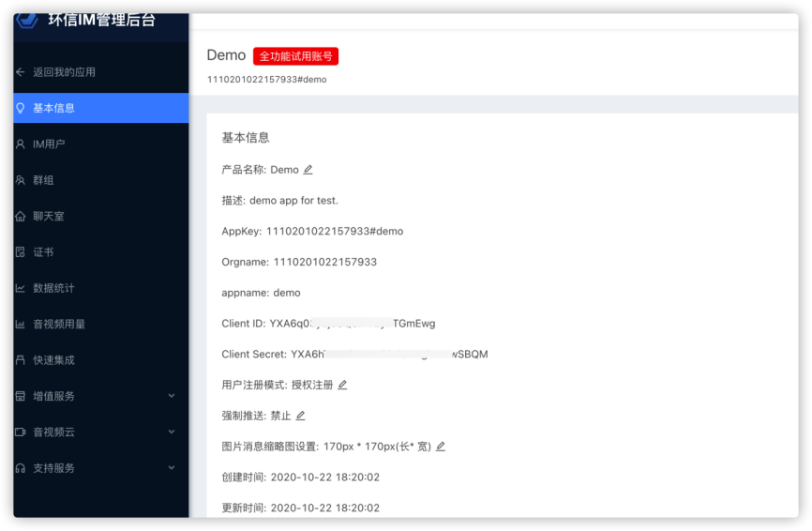Open the 数据统计 menu item

(101, 288)
